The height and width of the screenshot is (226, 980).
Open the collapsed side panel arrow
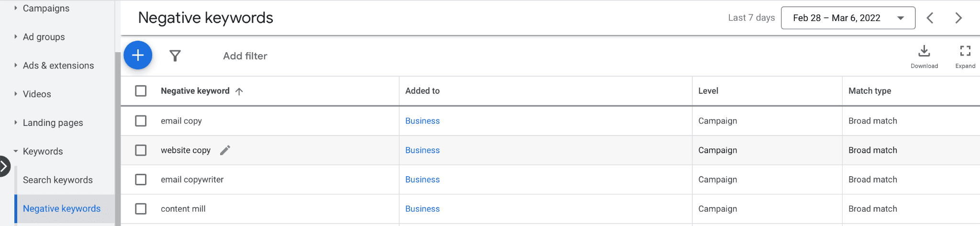point(4,167)
